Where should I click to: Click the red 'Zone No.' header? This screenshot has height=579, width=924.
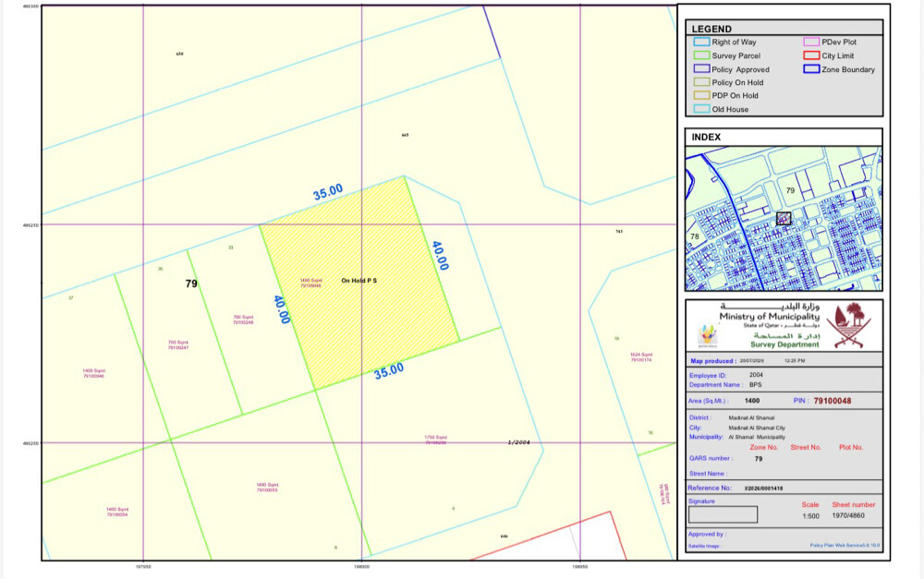764,448
